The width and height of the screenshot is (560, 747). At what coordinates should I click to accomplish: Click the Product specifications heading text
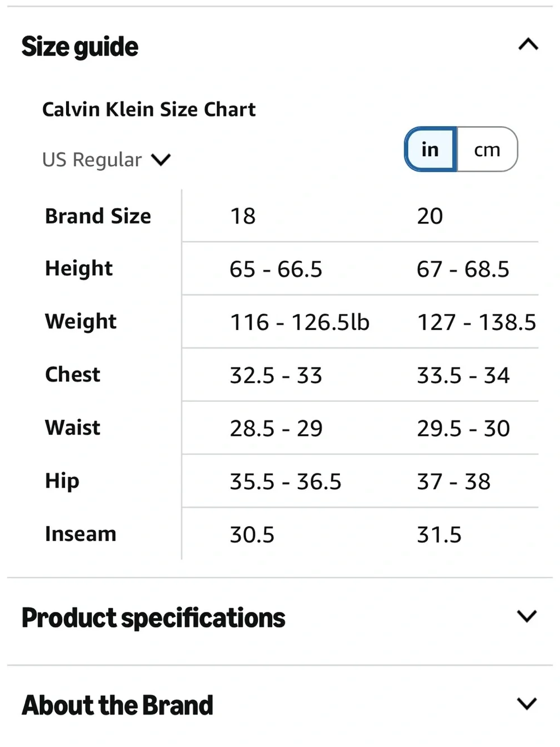(153, 618)
